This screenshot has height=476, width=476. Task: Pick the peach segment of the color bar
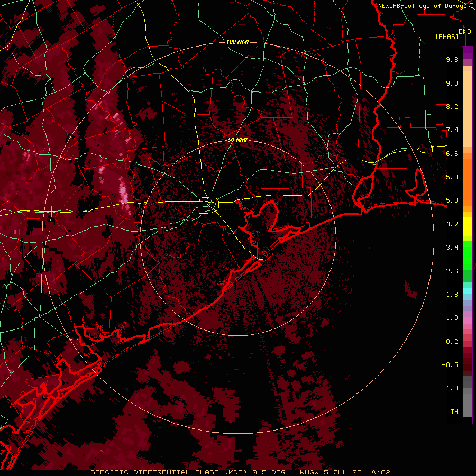coord(467,109)
